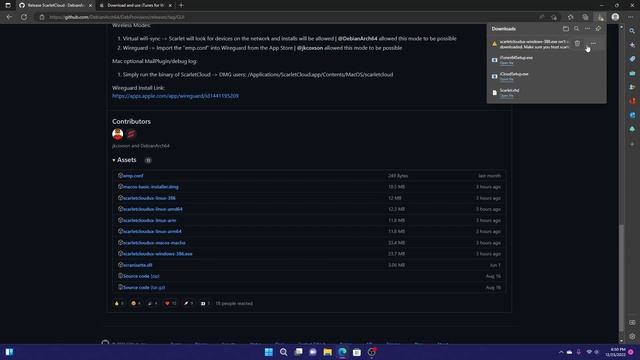Open Edge sidebar Discover icon
This screenshot has height=360, width=640.
[x=632, y=45]
